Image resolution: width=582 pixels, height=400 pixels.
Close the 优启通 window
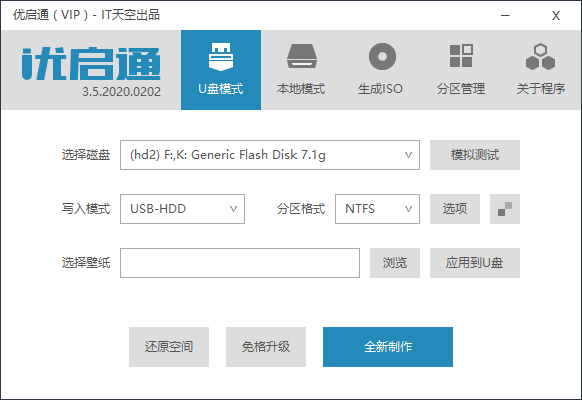click(556, 16)
